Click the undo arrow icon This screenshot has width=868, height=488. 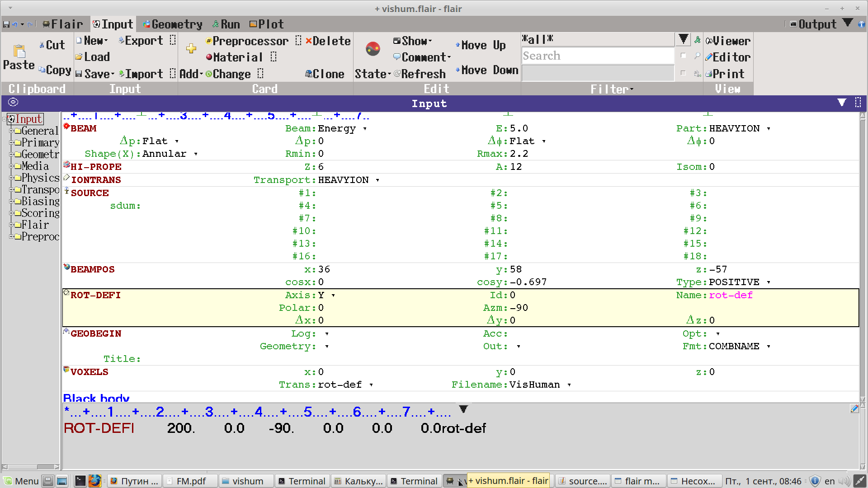point(15,24)
